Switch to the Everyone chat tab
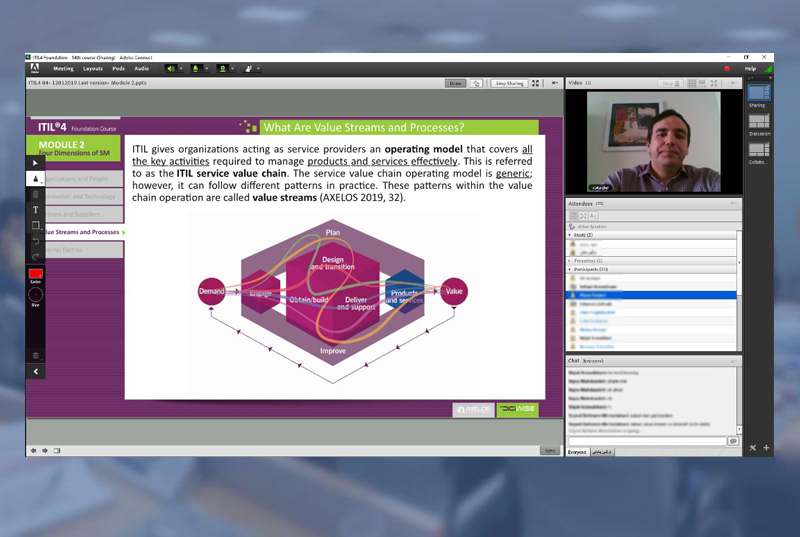The image size is (800, 537). coord(578,452)
